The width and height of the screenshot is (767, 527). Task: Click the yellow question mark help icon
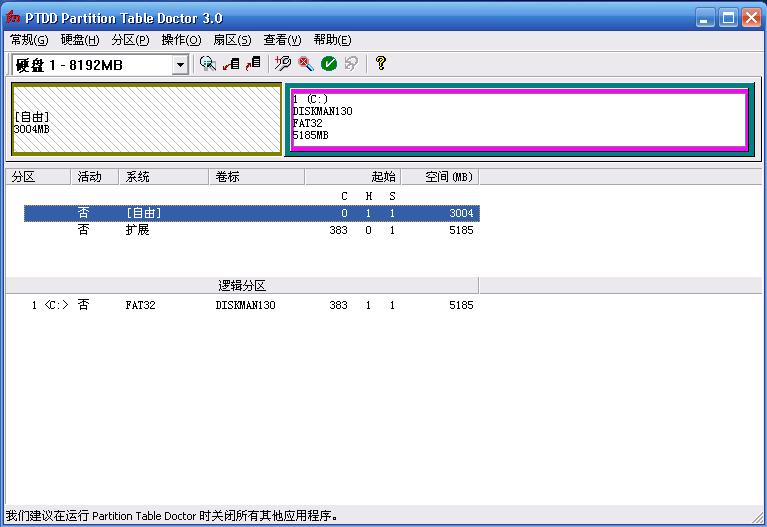381,64
